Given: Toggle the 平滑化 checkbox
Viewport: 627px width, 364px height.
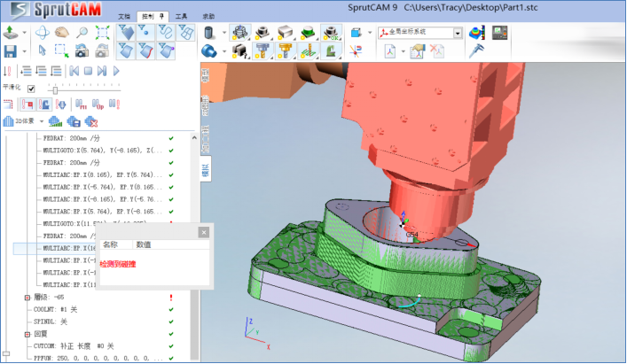Looking at the screenshot, I should pos(31,89).
